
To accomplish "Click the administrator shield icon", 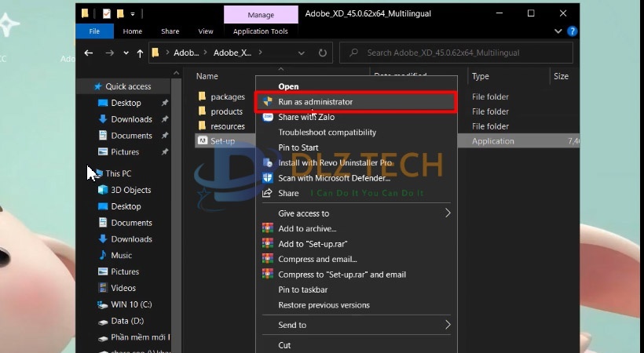I will 268,101.
